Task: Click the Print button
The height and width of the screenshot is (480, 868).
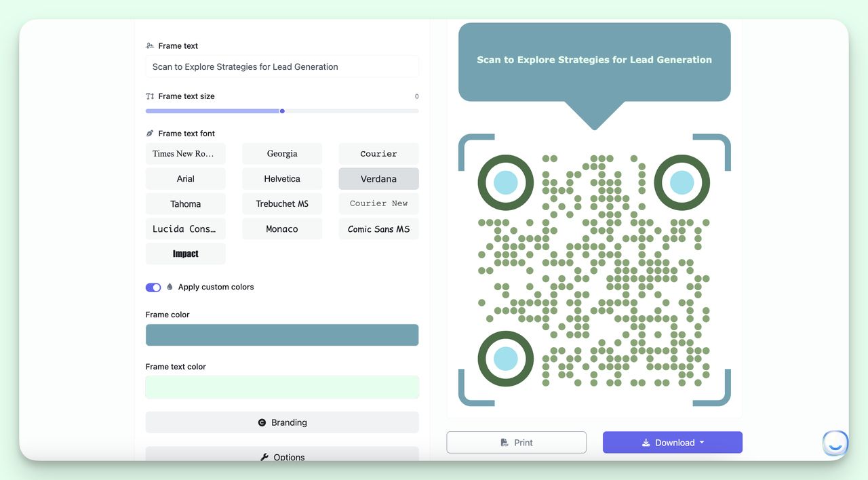Action: (516, 443)
